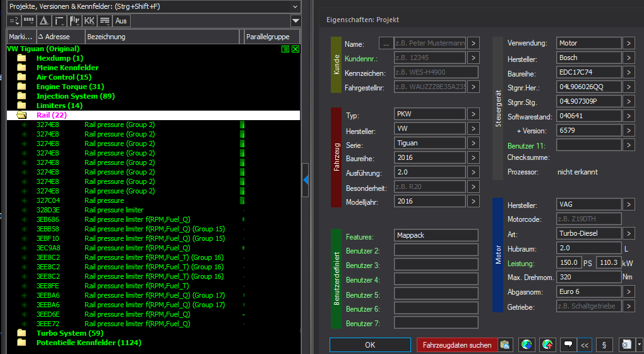This screenshot has width=644, height=354.
Task: Click the green list icon beside VW Tiguan
Action: [x=285, y=49]
